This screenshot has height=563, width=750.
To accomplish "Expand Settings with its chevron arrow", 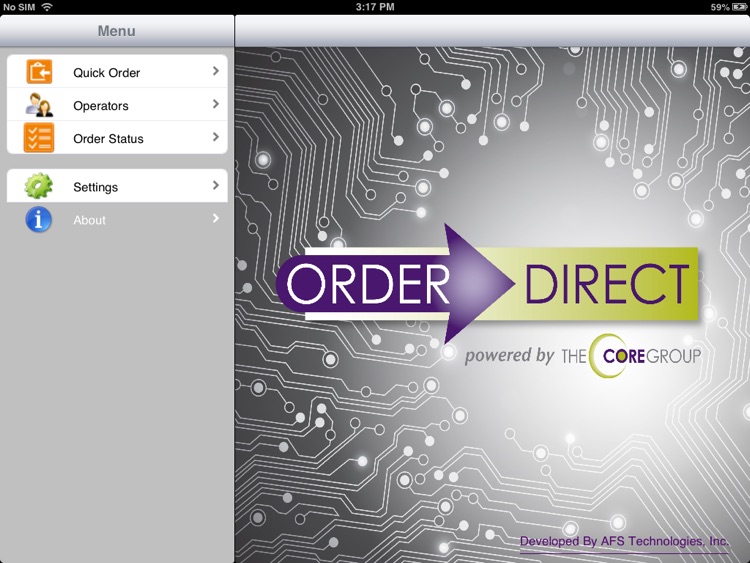I will coord(216,186).
